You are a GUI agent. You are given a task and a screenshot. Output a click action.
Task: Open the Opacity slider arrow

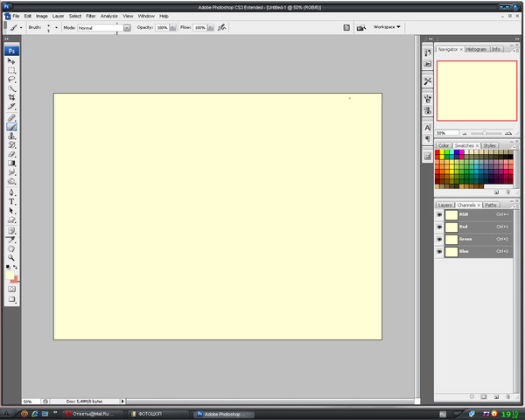(172, 28)
